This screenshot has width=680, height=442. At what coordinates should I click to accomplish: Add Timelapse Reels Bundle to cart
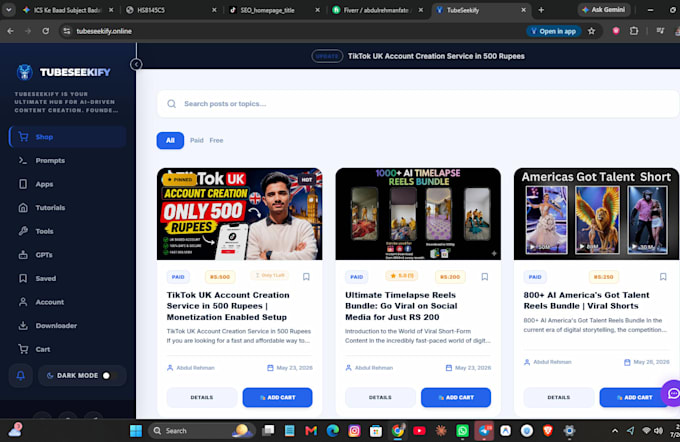pos(456,397)
